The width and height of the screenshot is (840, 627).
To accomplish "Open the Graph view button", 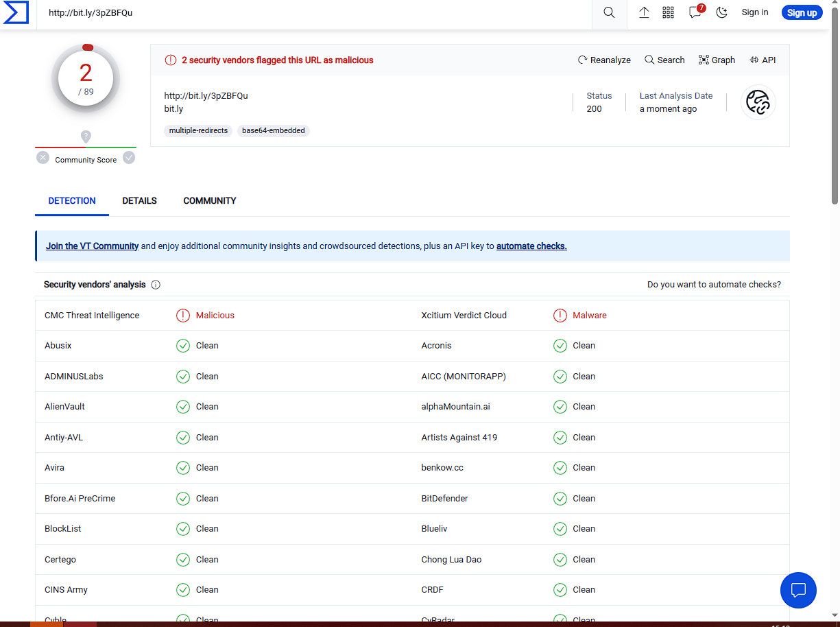I will [x=717, y=60].
